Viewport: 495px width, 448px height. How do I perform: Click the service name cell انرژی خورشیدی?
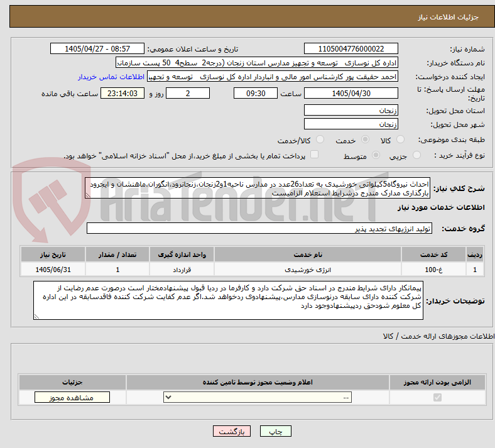(308, 270)
